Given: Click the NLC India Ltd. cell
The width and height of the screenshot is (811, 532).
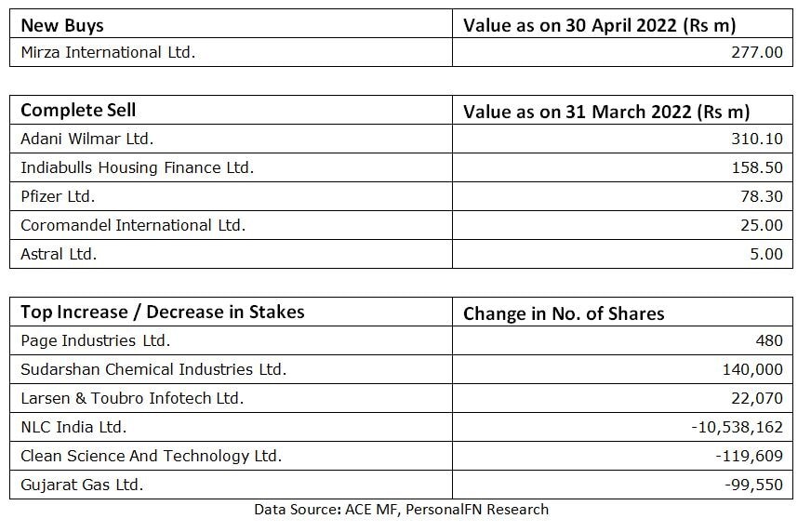Looking at the screenshot, I should pyautogui.click(x=73, y=427).
